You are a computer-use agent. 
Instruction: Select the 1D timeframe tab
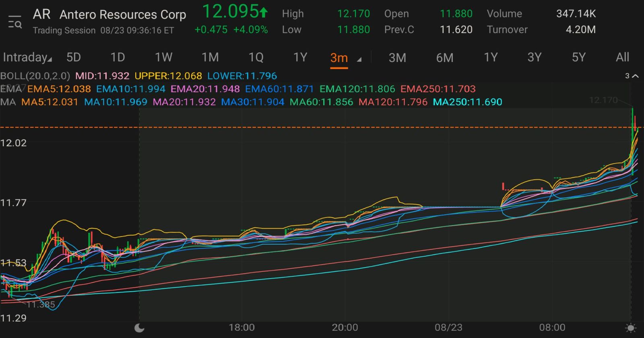(118, 57)
